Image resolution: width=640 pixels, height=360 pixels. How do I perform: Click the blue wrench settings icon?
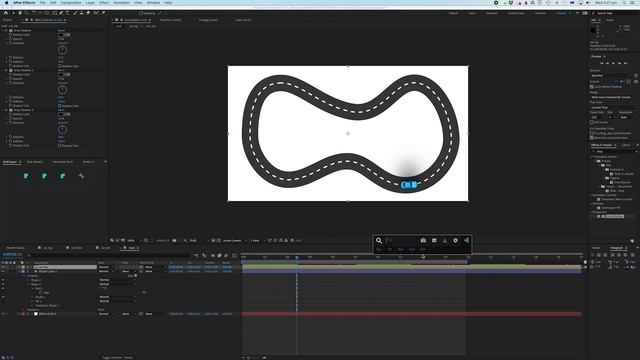pyautogui.click(x=81, y=176)
